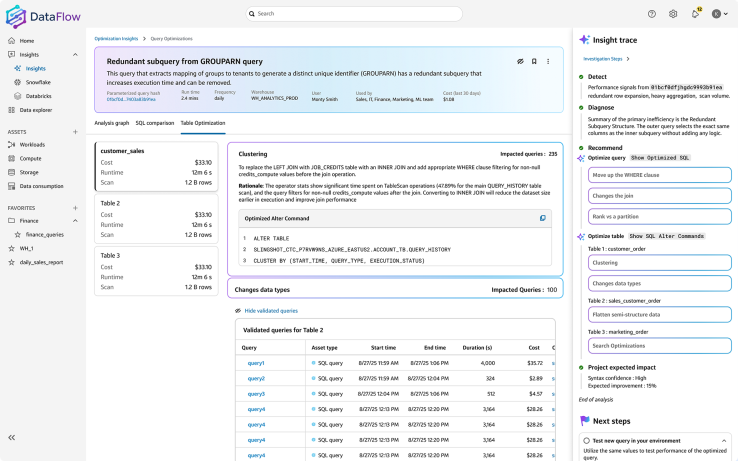
Task: Expand the Changes data types panel
Action: point(395,289)
